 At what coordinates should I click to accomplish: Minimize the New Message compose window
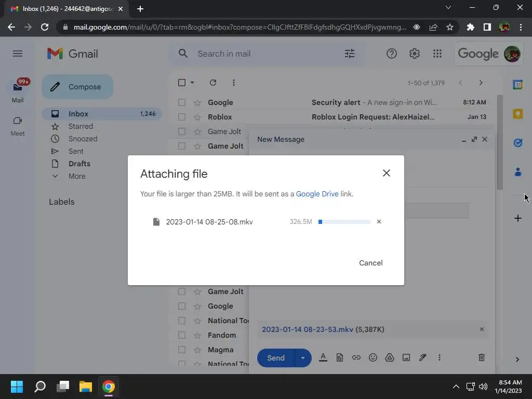464,139
